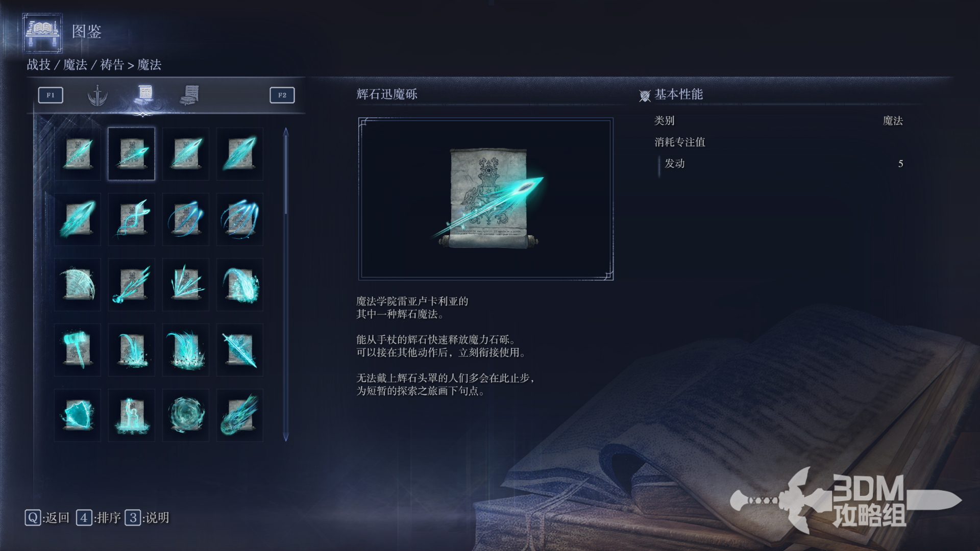The height and width of the screenshot is (551, 980).
Task: Click the 辉石迅魔砾 preview image
Action: tap(486, 199)
